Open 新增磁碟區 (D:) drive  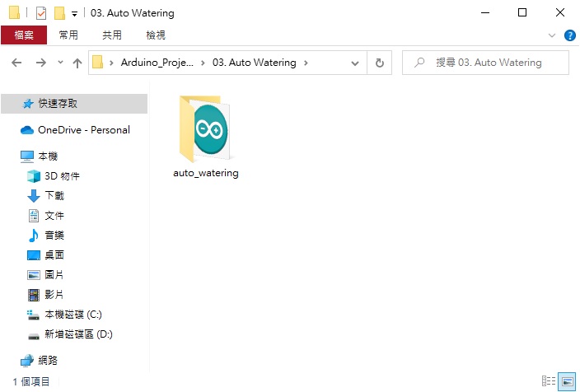tap(70, 334)
